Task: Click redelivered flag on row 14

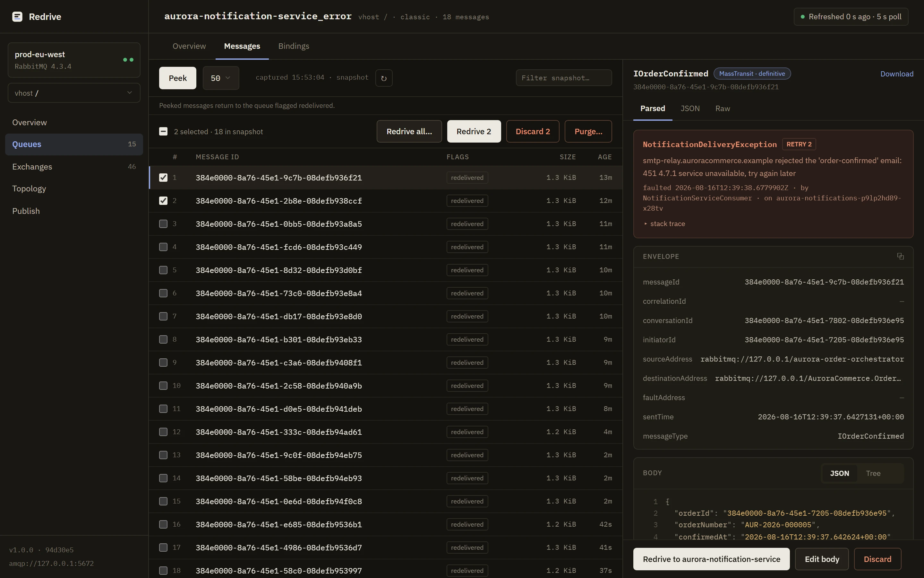Action: click(467, 478)
